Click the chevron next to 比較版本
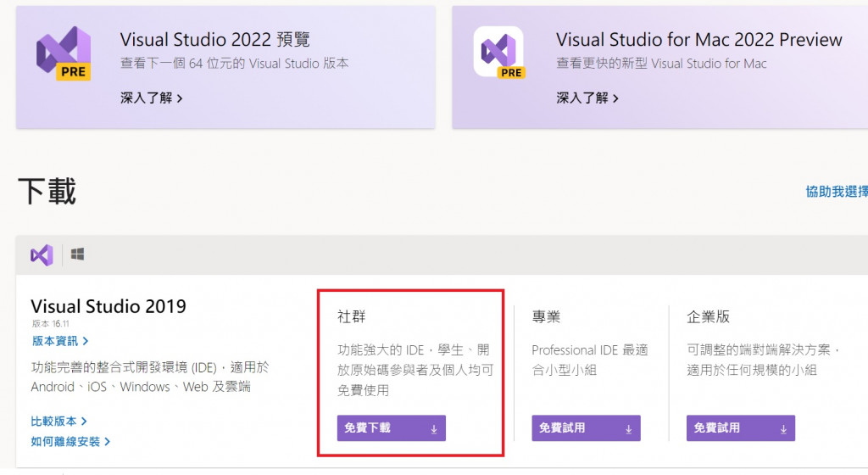Screen dimensions: 868x475 (x=84, y=422)
